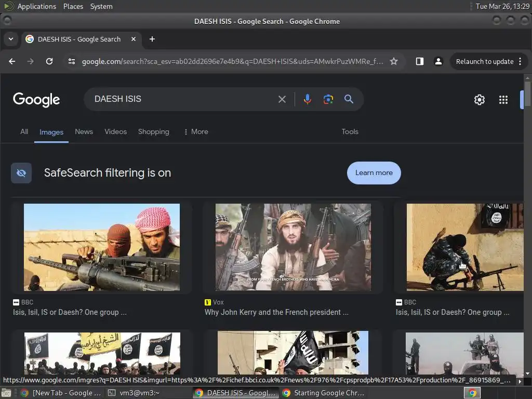Switch to the News tab
532x399 pixels.
point(84,131)
